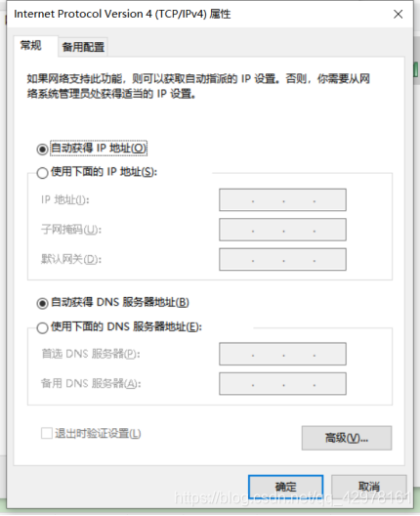Open the 常规 tab

pyautogui.click(x=31, y=45)
